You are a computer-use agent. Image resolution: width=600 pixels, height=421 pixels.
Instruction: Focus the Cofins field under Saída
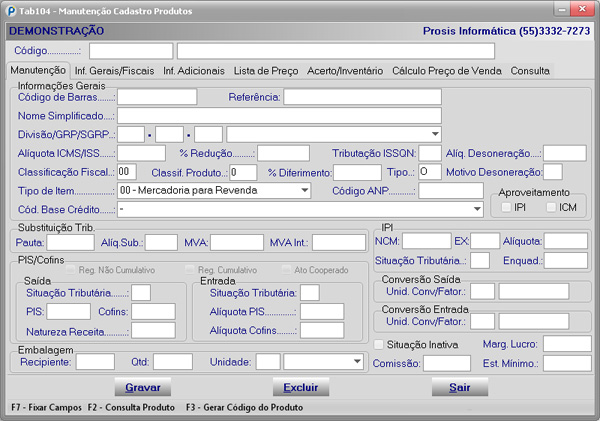tap(153, 312)
